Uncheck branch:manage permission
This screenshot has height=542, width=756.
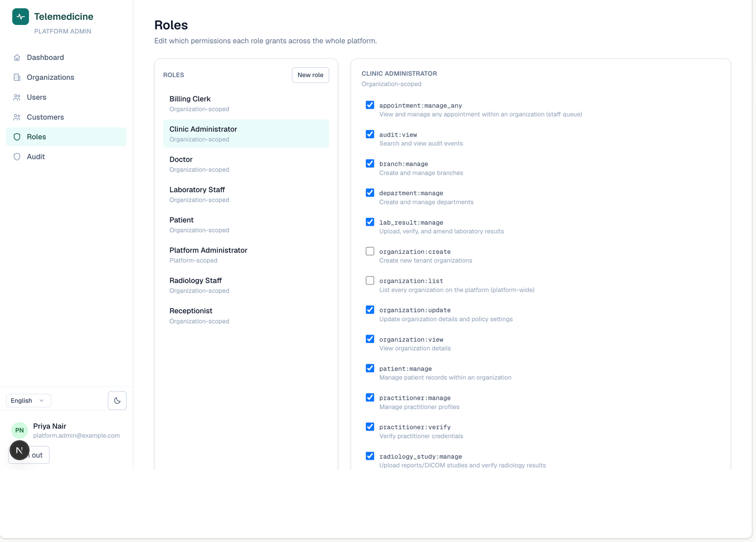click(x=370, y=163)
